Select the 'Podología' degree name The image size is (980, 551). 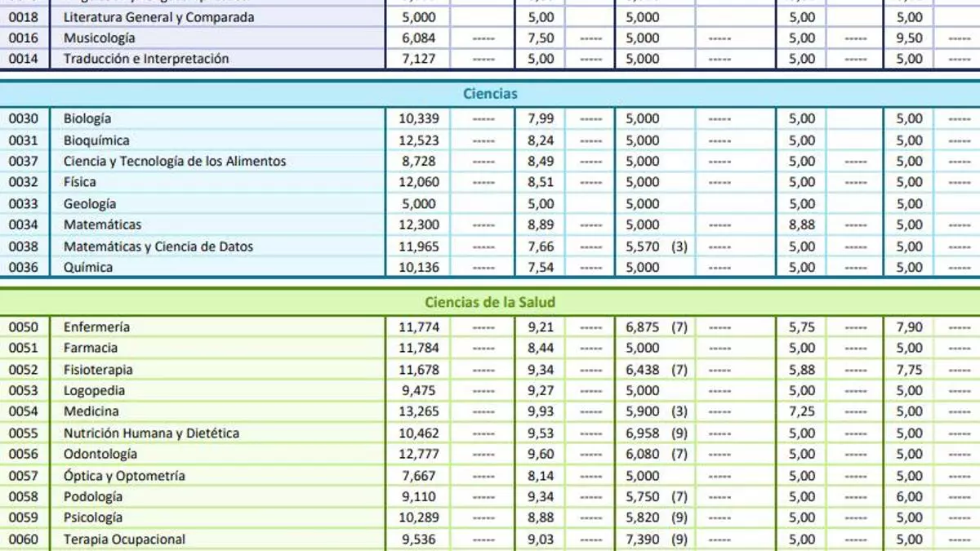pos(93,496)
